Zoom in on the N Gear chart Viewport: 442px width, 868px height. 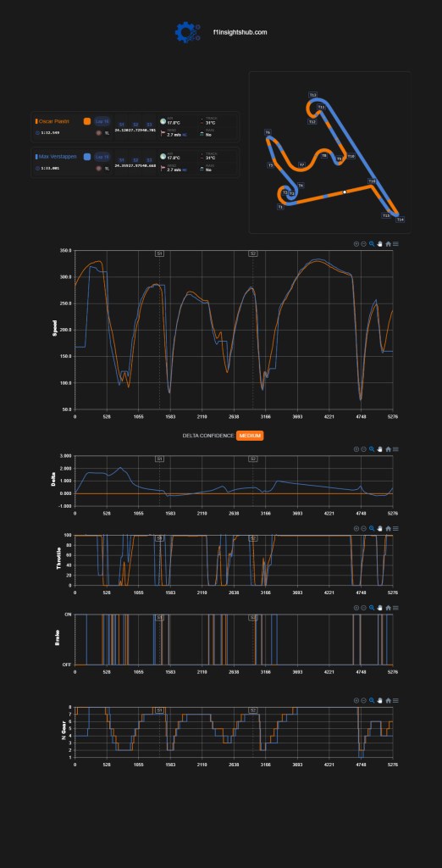click(356, 700)
